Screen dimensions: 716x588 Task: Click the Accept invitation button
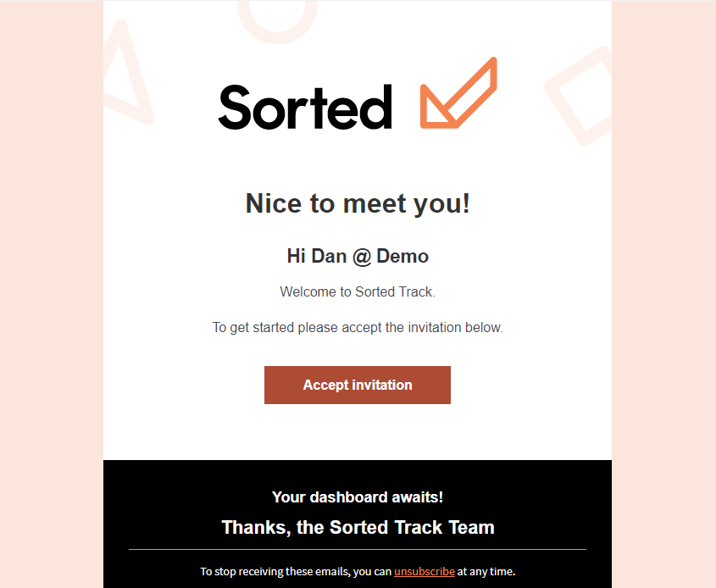[357, 385]
